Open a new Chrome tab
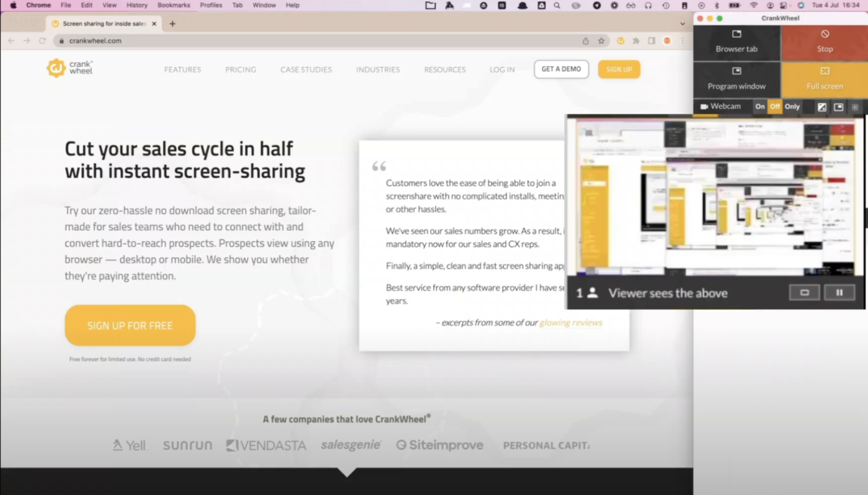 coord(172,24)
